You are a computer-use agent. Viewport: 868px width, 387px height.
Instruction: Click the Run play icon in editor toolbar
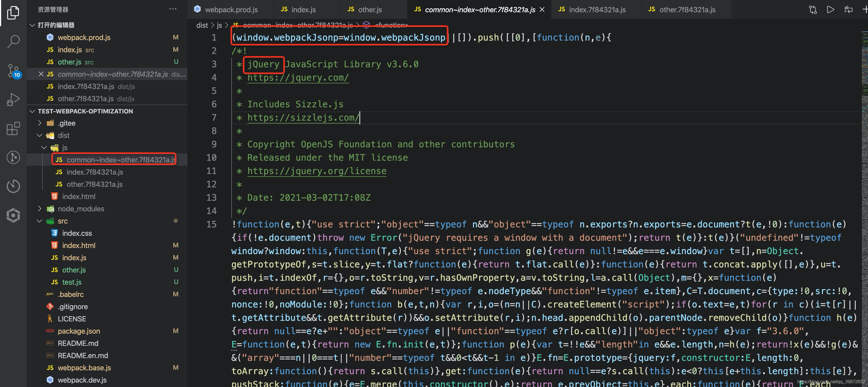coord(830,9)
